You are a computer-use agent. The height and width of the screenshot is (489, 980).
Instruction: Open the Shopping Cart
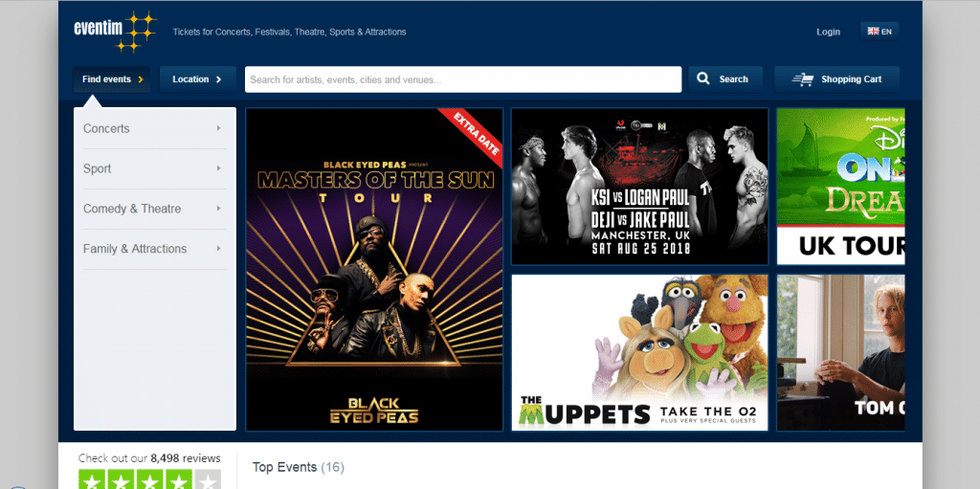point(836,79)
